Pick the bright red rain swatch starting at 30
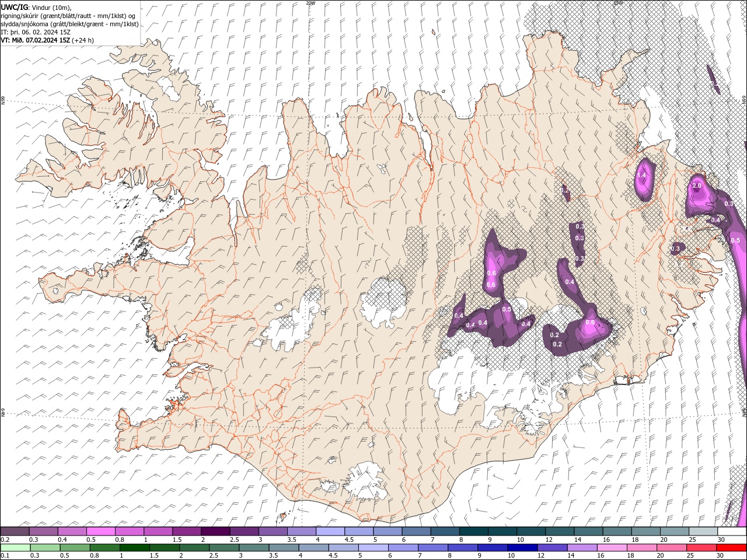This screenshot has width=747, height=560. (x=731, y=548)
